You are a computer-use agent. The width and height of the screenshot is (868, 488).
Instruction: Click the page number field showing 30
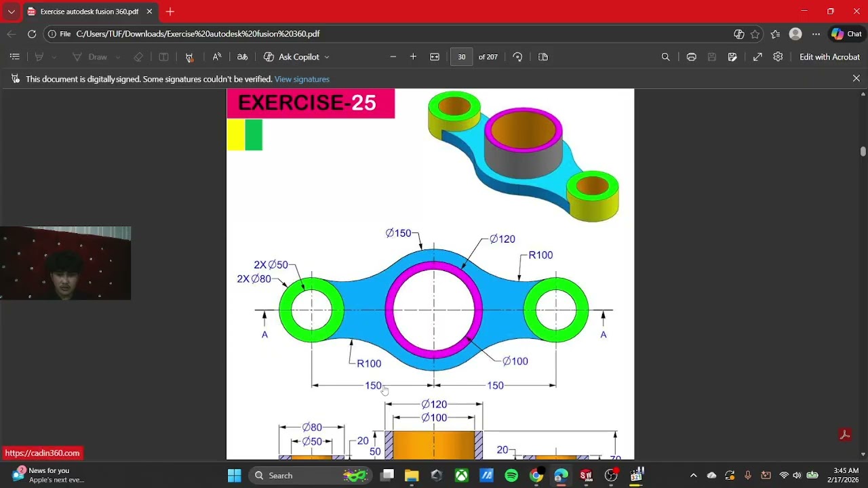coord(462,57)
